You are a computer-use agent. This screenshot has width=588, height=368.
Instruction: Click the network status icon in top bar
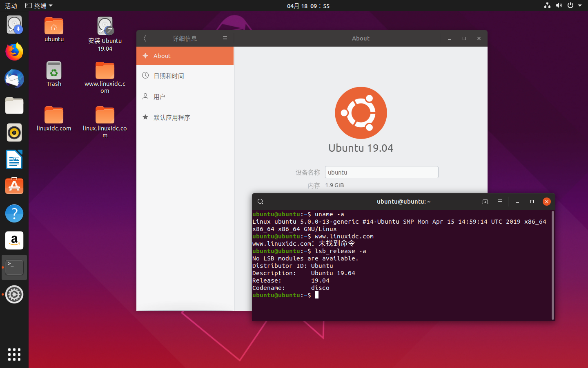[x=547, y=5]
